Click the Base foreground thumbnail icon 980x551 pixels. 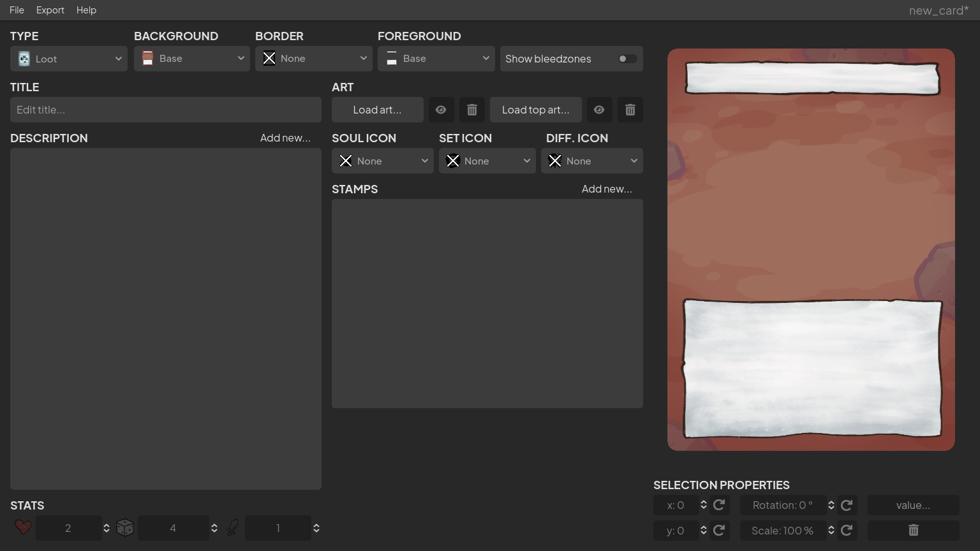point(392,59)
